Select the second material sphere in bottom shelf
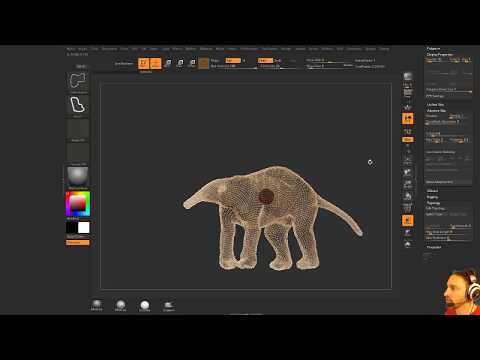 120,305
